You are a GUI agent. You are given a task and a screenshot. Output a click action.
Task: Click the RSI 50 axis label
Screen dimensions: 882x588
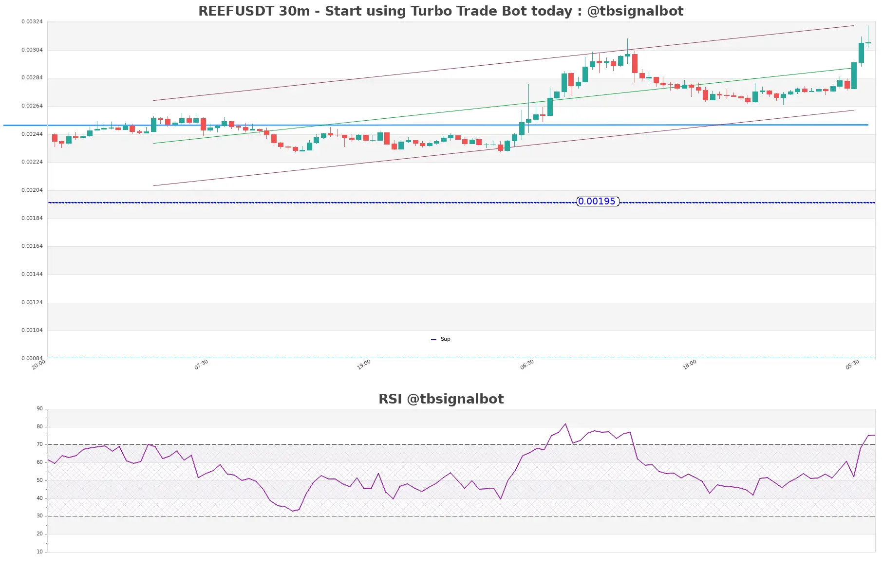[39, 480]
